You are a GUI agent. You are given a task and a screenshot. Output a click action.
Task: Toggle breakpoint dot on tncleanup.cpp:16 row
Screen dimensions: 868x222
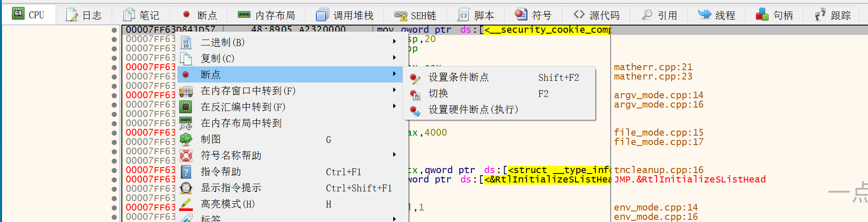[x=114, y=170]
